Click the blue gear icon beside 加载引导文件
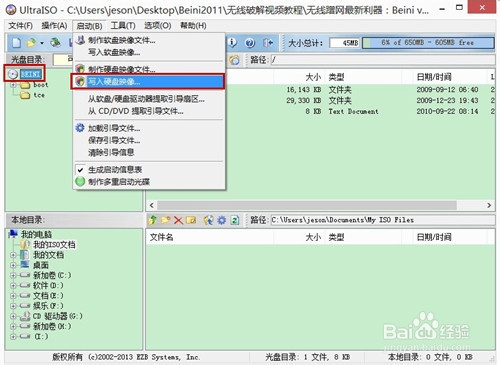This screenshot has height=365, width=500. (80, 128)
